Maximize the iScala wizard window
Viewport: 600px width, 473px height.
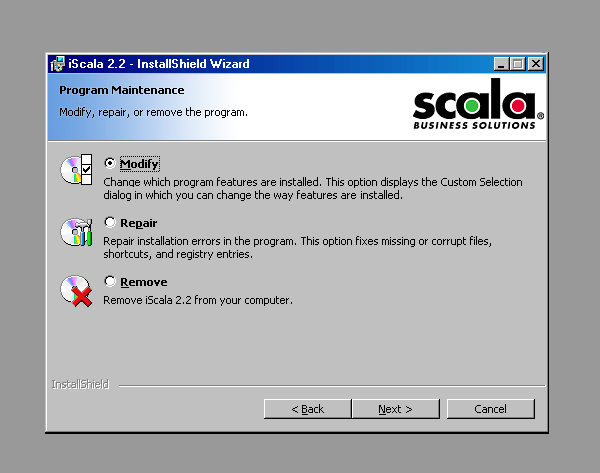tap(518, 64)
